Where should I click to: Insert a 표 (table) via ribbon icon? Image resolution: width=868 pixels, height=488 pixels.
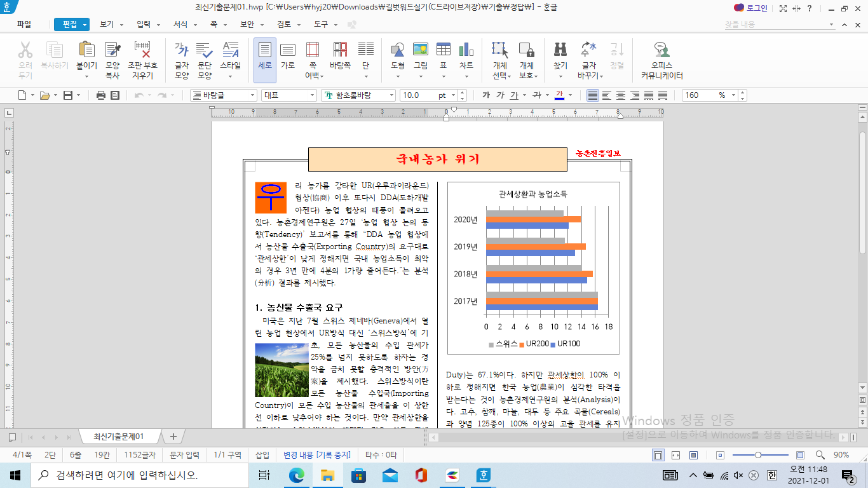click(x=444, y=50)
